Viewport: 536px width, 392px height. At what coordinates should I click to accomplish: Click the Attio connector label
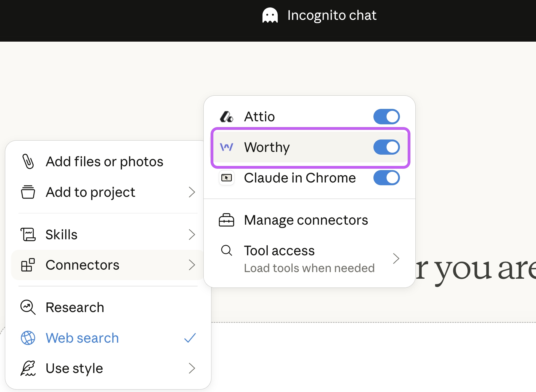coord(259,117)
